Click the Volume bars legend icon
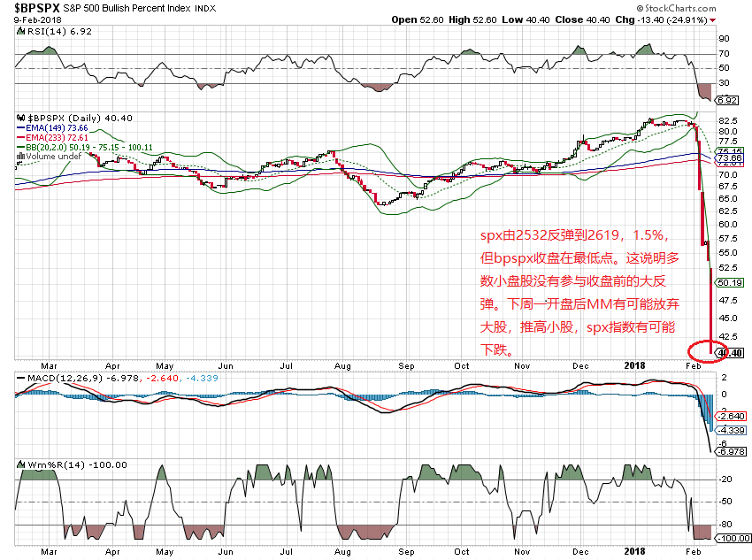The height and width of the screenshot is (560, 752). tap(22, 157)
